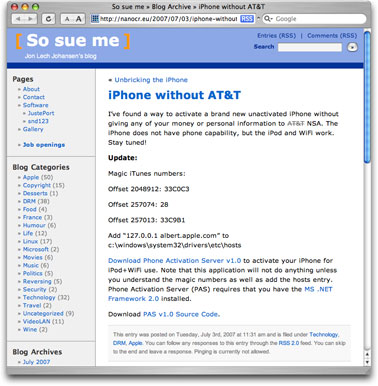Select the VideoLAN blog category
This screenshot has width=378, height=386.
[36, 321]
